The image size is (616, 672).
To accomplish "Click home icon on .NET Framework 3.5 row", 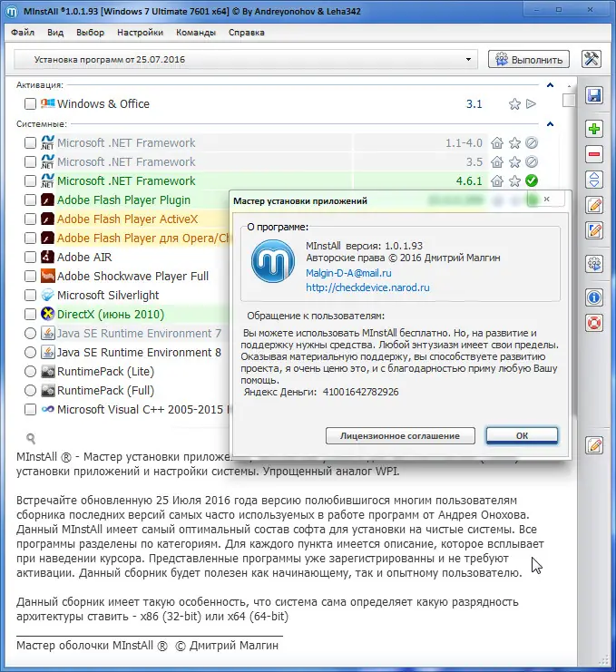I will (497, 162).
